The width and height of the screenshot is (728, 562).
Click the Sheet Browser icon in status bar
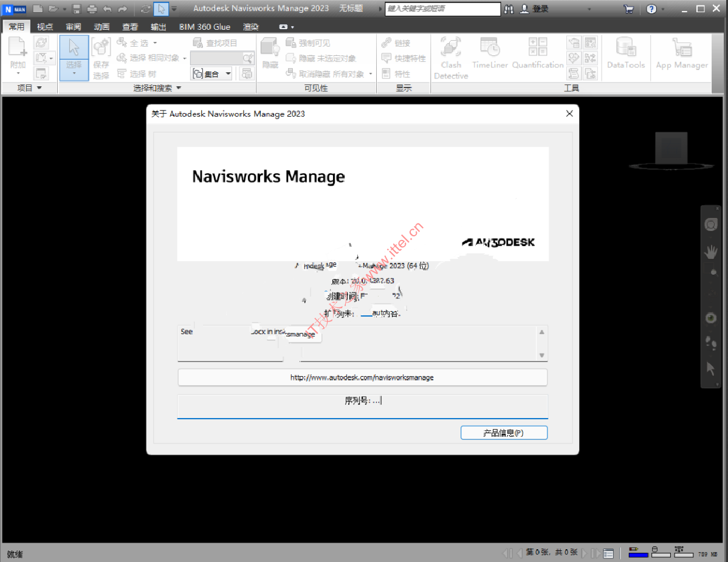(x=608, y=553)
